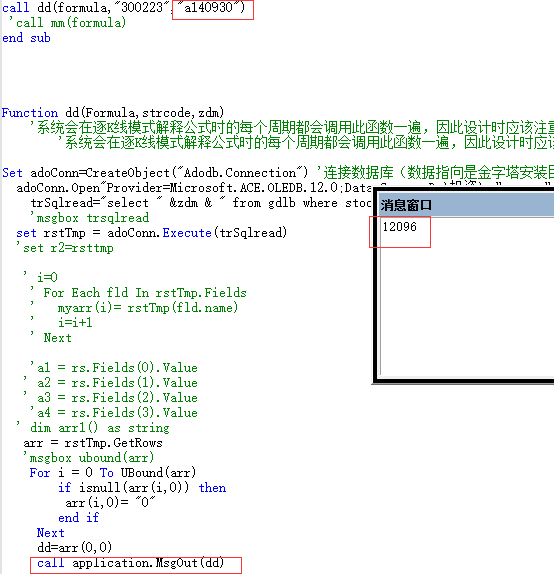Screen dimensions: 554x574
Task: Click the commented 'msgbox trsqlread' line
Action: (90, 218)
